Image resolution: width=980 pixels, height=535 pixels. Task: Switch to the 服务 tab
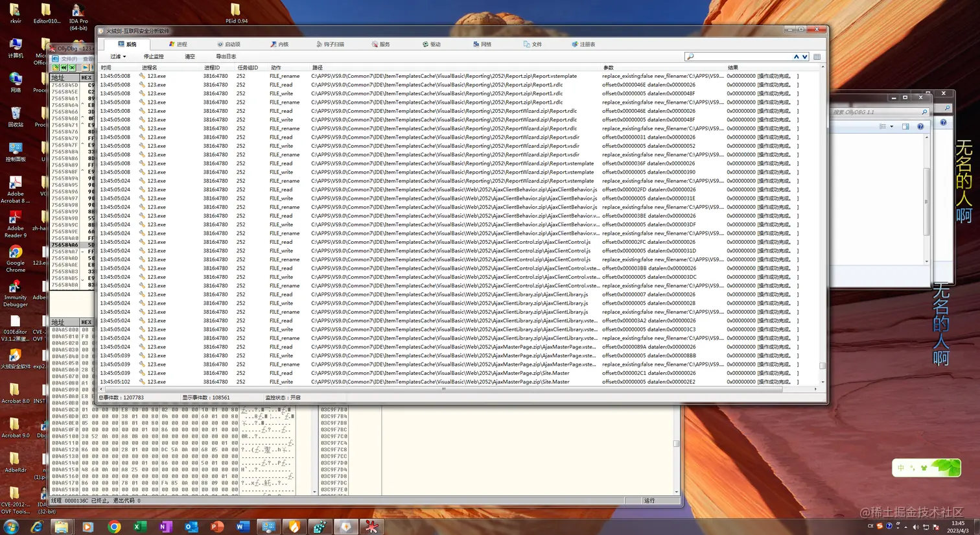click(381, 44)
